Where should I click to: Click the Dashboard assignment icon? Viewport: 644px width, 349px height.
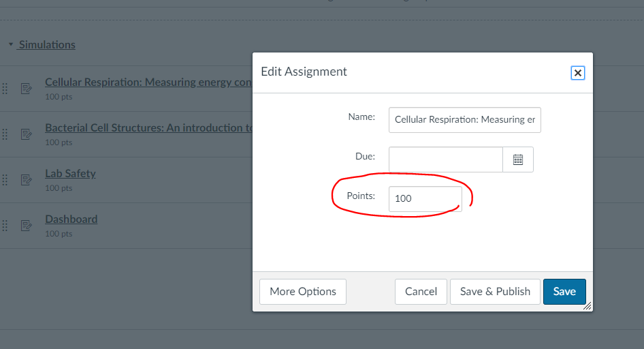[27, 225]
